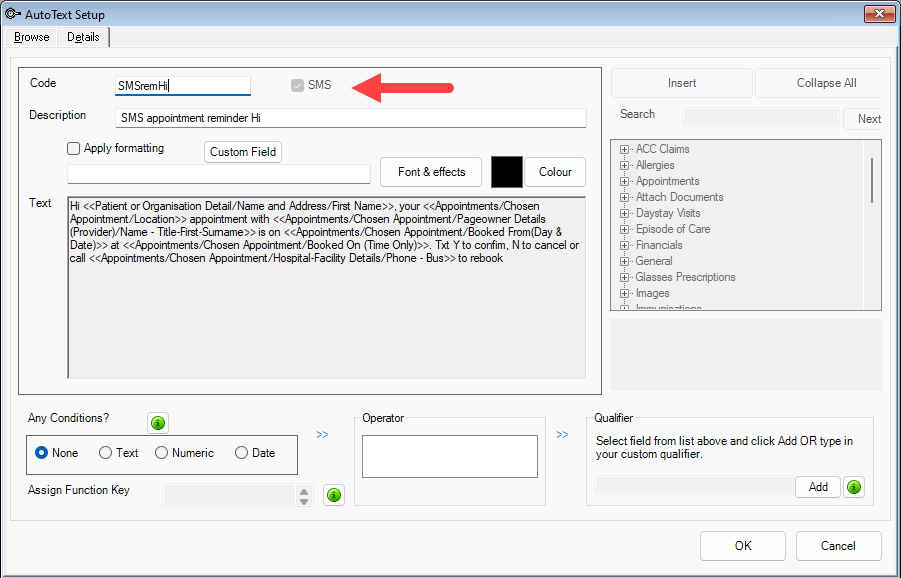
Task: Select Images in field tree
Action: [x=653, y=294]
